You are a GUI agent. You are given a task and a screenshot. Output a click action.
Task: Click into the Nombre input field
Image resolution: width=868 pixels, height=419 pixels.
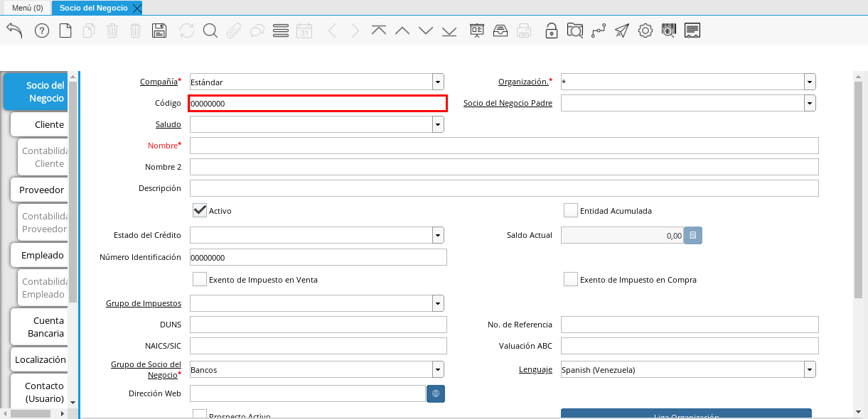click(x=503, y=146)
